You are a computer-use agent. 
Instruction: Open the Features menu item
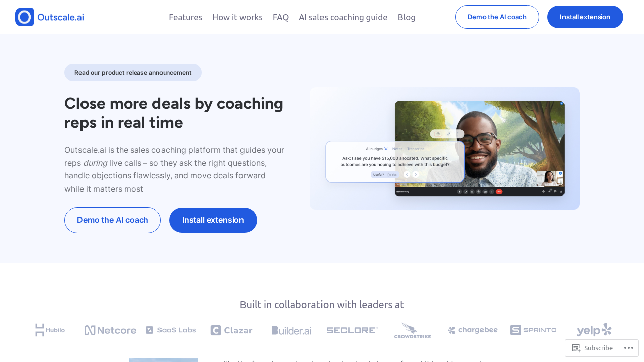(x=185, y=17)
